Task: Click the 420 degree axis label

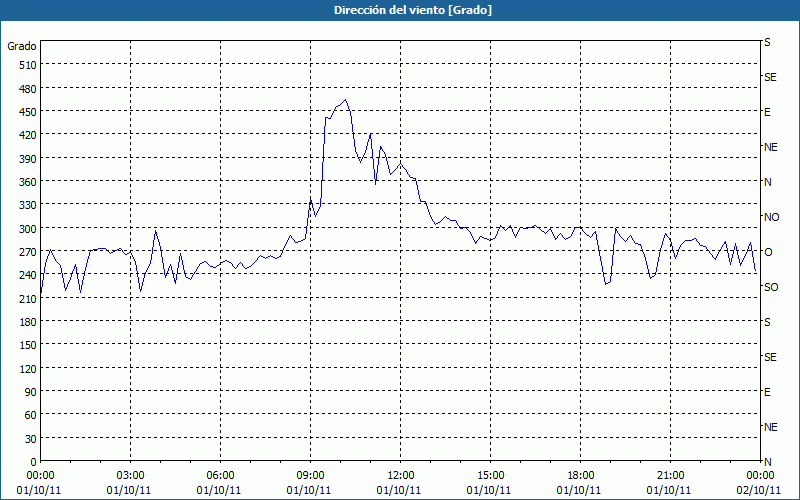Action: (28, 135)
